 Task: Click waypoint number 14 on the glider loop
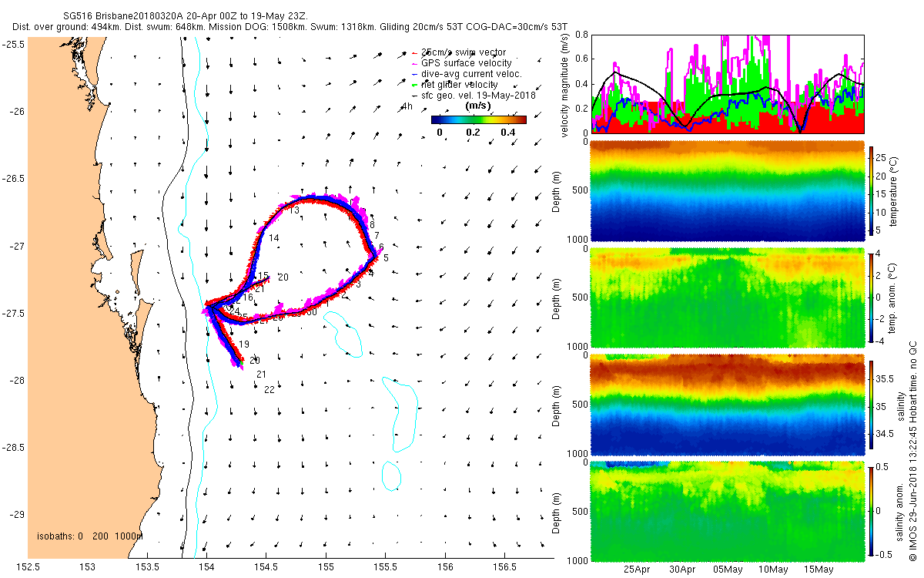pos(274,238)
